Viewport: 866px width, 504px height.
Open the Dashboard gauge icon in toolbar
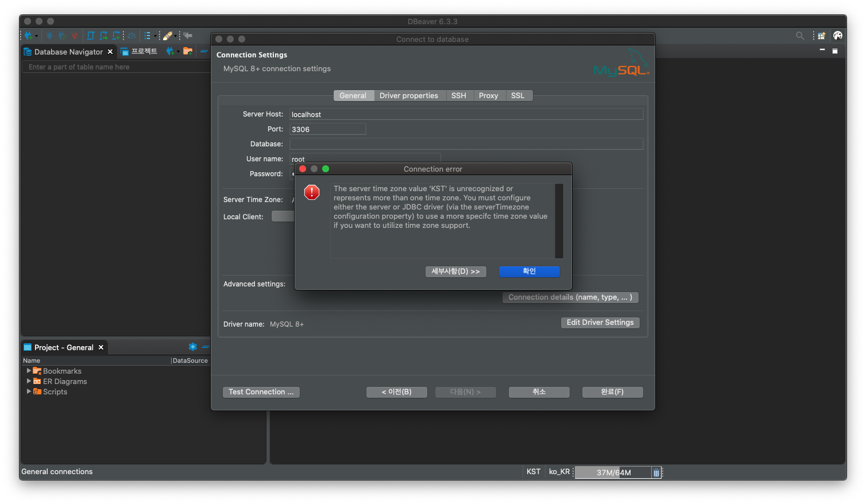(132, 36)
